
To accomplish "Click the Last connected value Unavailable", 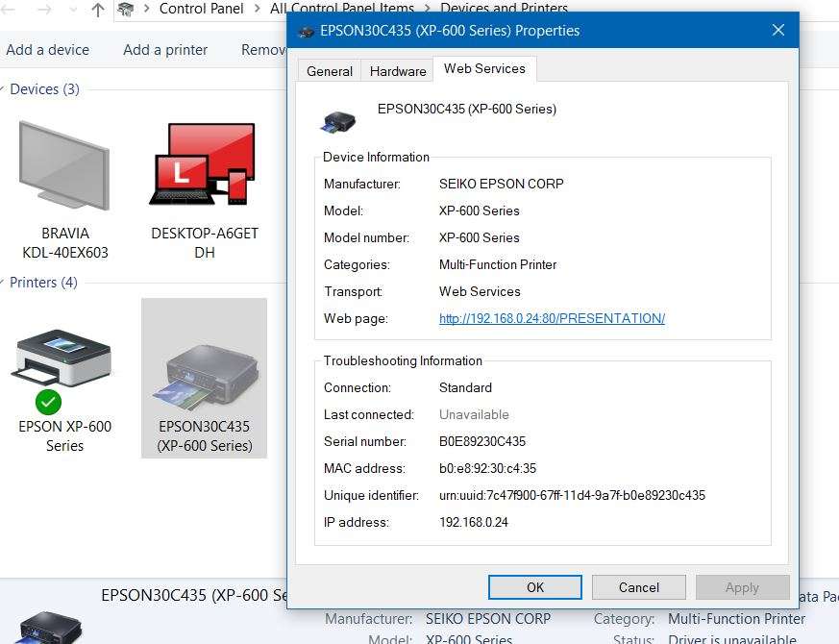I will (x=474, y=414).
